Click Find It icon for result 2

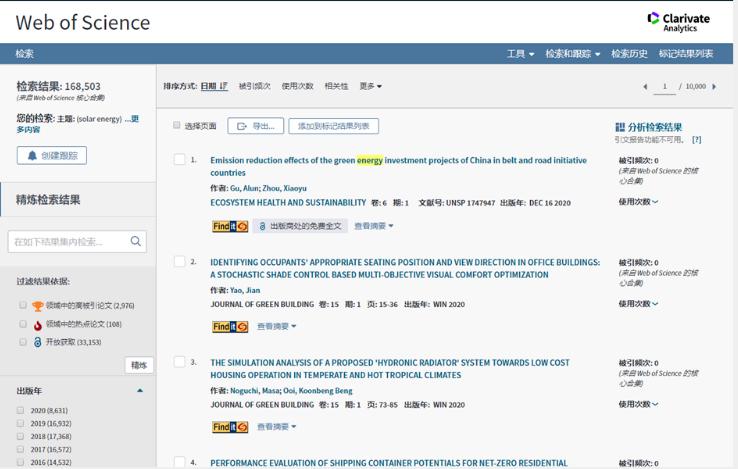[x=230, y=326]
